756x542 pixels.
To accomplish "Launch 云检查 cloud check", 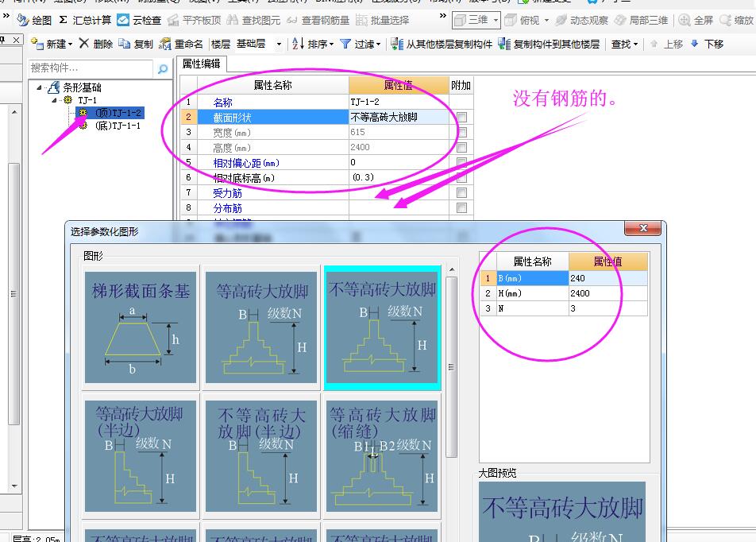I will 139,21.
